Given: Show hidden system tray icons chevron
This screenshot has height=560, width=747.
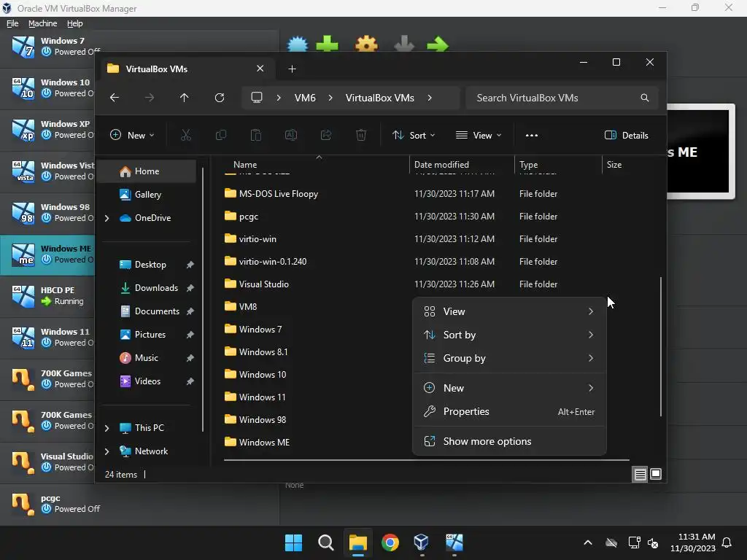Looking at the screenshot, I should point(588,542).
